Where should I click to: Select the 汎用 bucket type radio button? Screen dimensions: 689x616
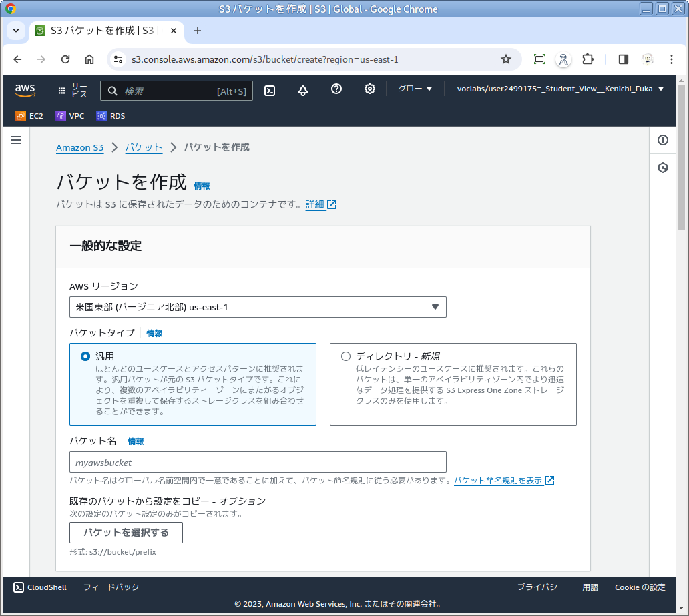85,356
